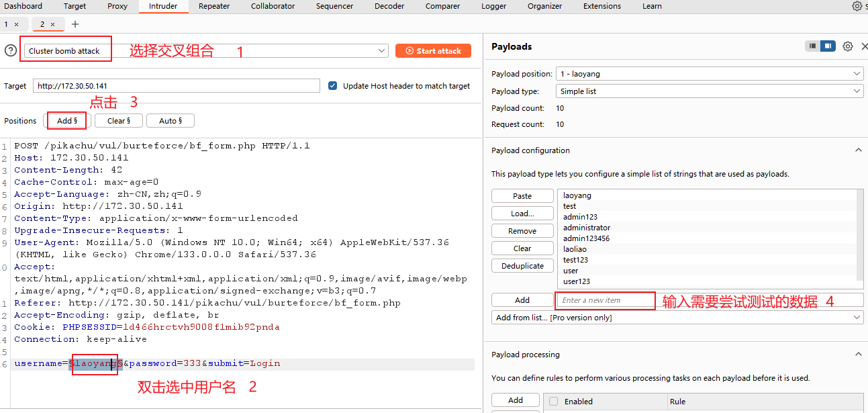The width and height of the screenshot is (868, 413).
Task: Open attack type help question mark
Action: click(x=11, y=50)
